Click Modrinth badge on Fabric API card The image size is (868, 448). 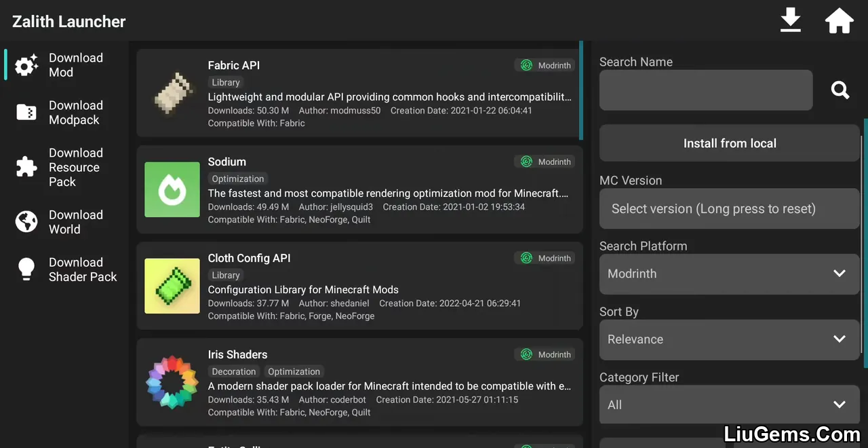pos(545,65)
